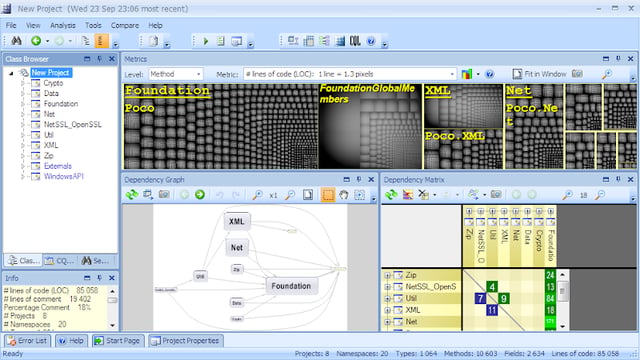Click the binoculars search icon in toolbar
Screen dimensions: 640x360
[x=16, y=41]
